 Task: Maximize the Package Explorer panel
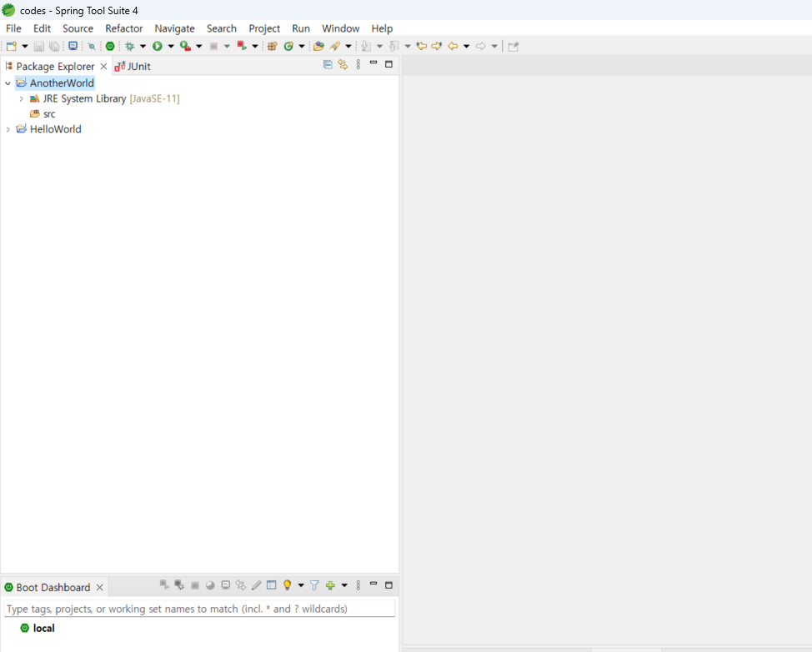tap(389, 64)
